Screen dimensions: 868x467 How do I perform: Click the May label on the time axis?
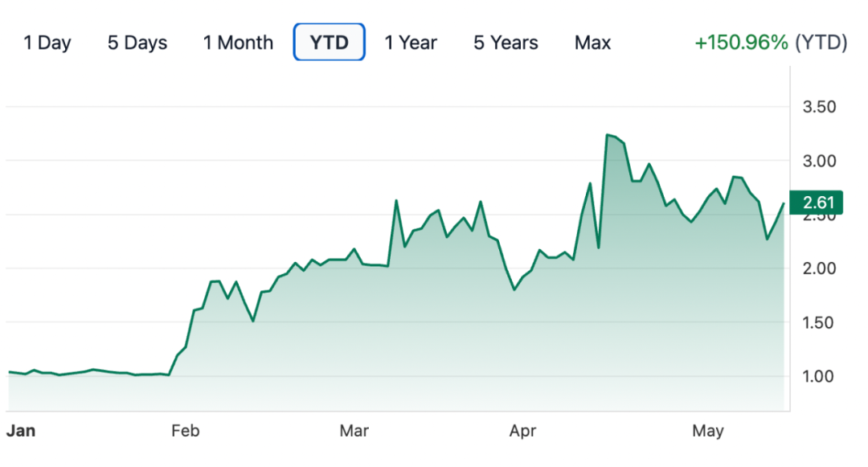click(x=708, y=431)
